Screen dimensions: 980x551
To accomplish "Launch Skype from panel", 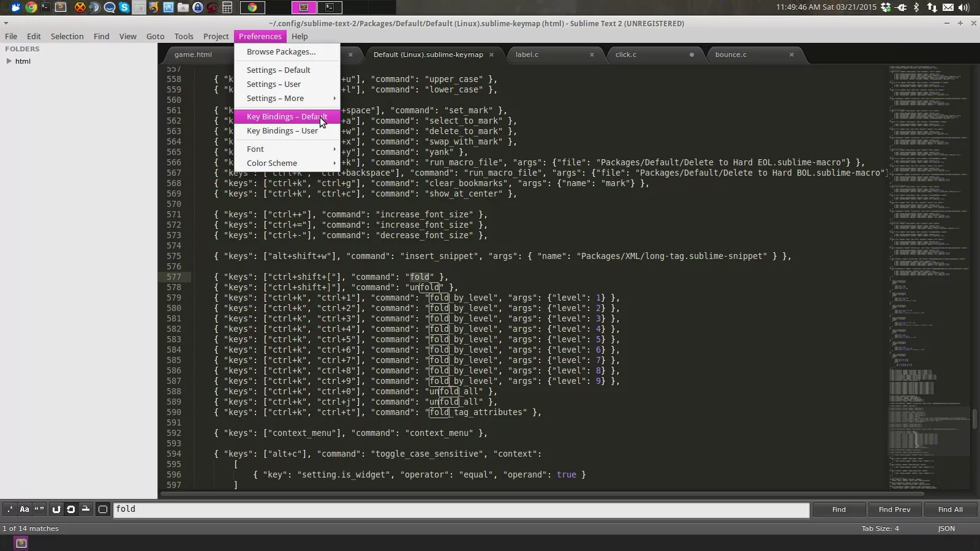I will 124,7.
